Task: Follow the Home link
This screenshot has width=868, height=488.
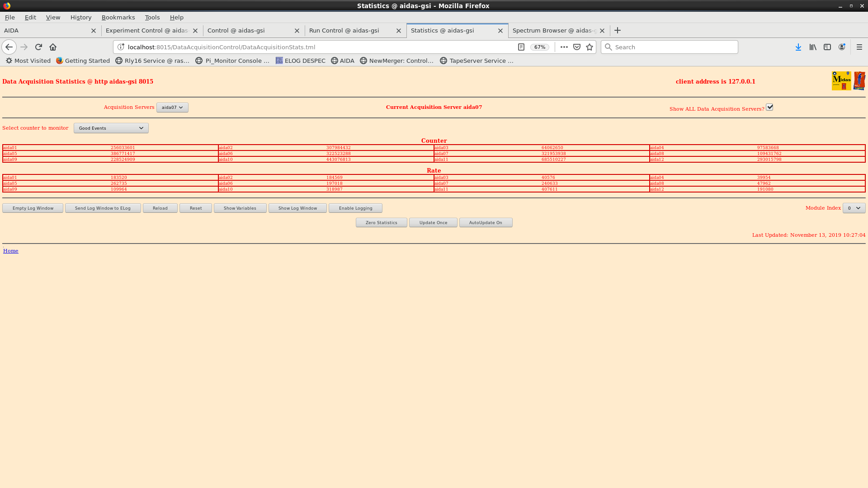Action: (x=11, y=251)
